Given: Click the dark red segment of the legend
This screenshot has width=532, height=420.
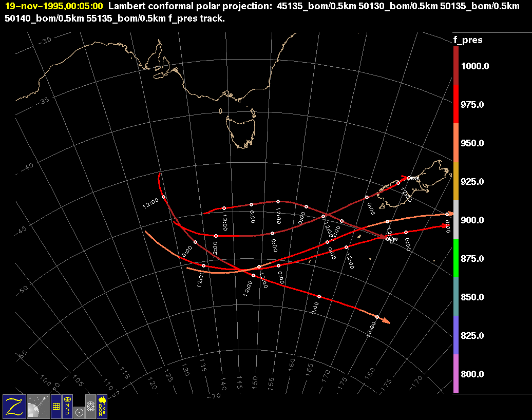Looking at the screenshot, I should 455,66.
